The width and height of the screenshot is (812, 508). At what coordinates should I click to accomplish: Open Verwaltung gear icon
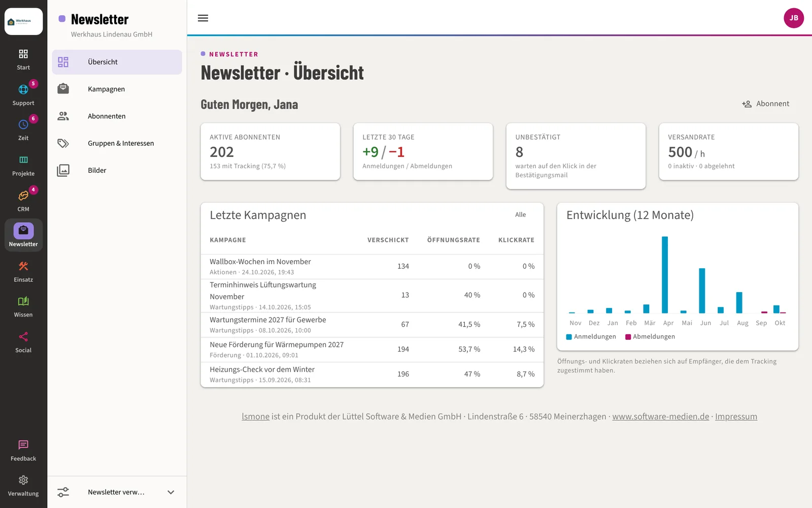tap(23, 480)
